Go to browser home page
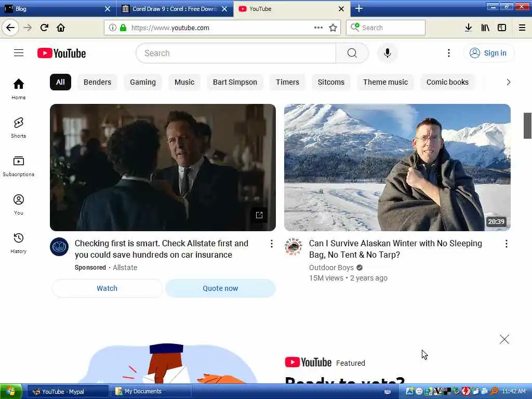 tap(61, 28)
